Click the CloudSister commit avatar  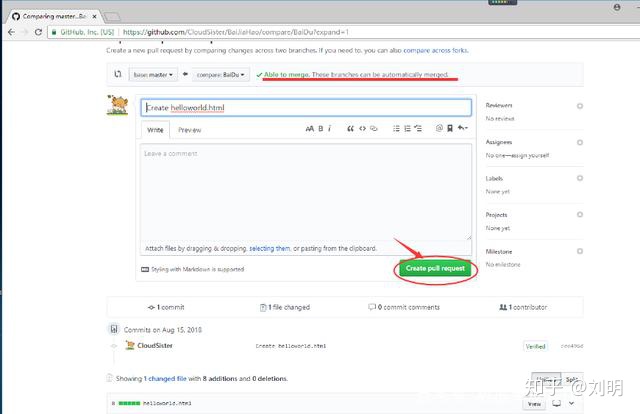point(130,345)
